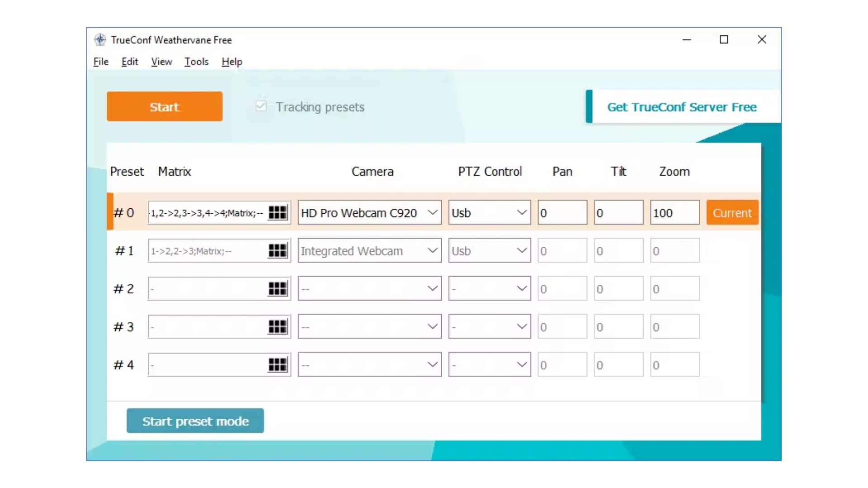Click the Current button on preset #0
Screen dimensions: 868x488
[x=732, y=212]
